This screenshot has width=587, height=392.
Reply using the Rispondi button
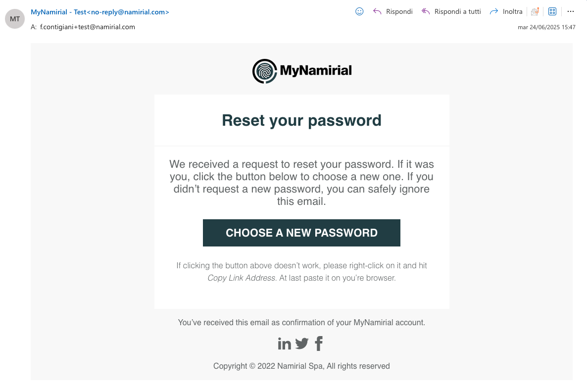tap(393, 11)
